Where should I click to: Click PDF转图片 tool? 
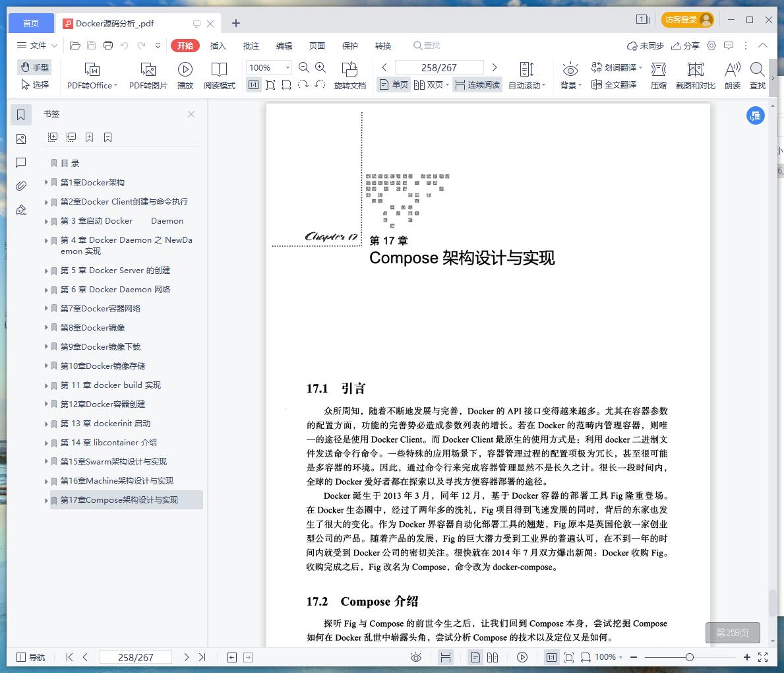coord(148,76)
